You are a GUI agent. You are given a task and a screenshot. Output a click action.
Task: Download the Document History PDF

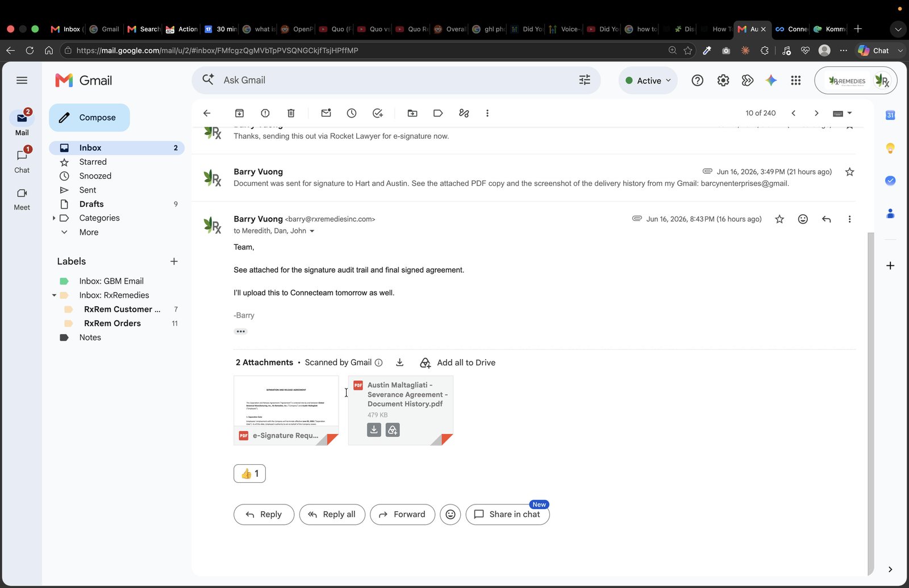[x=374, y=430]
